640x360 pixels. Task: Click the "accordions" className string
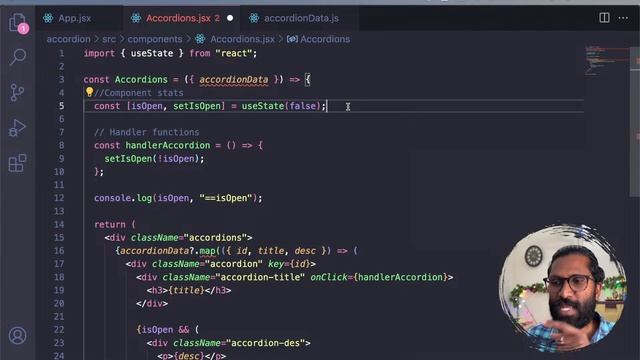point(215,238)
